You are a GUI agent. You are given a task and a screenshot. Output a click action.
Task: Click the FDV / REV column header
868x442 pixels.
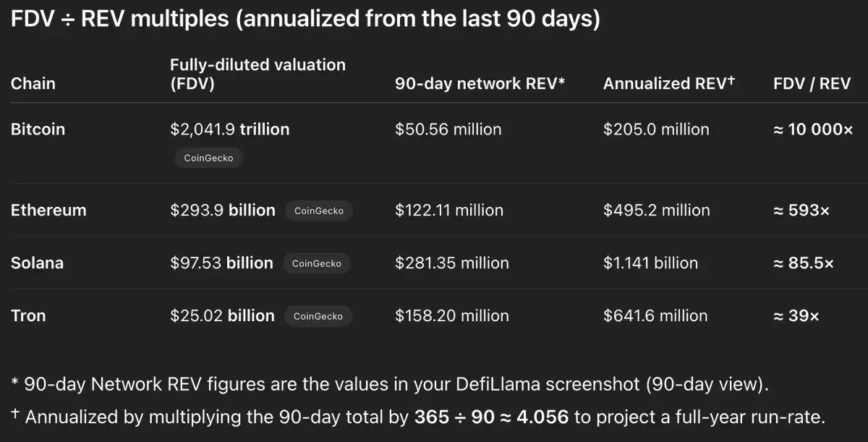tap(812, 83)
